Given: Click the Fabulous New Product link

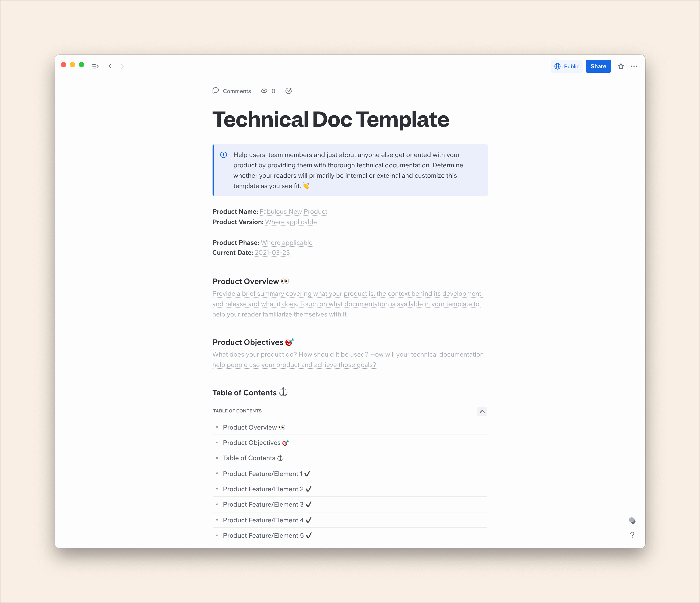Looking at the screenshot, I should 293,211.
